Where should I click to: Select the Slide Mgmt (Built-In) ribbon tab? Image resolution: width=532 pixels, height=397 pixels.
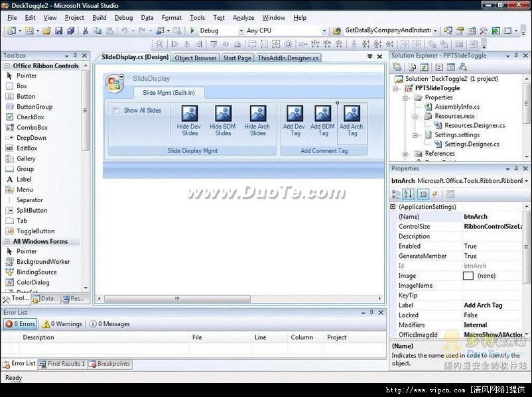pos(168,93)
